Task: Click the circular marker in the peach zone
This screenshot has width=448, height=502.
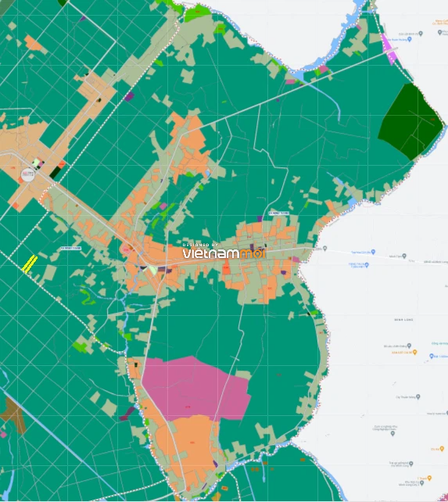Action: (x=27, y=174)
